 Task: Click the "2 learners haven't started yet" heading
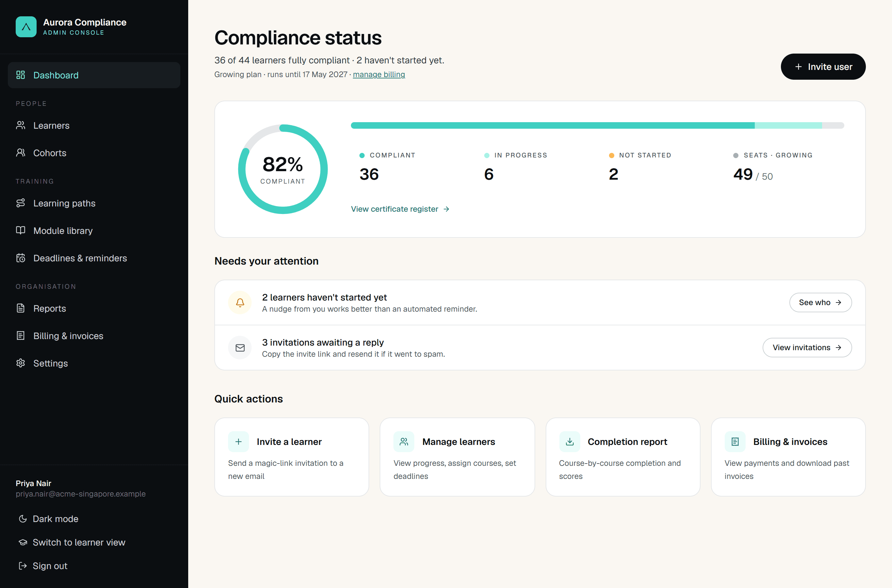(324, 297)
